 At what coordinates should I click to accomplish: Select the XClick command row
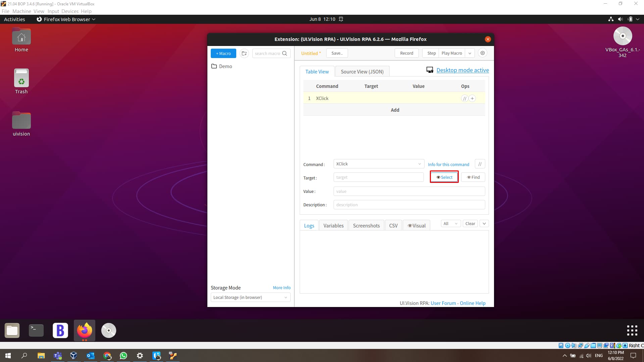394,98
